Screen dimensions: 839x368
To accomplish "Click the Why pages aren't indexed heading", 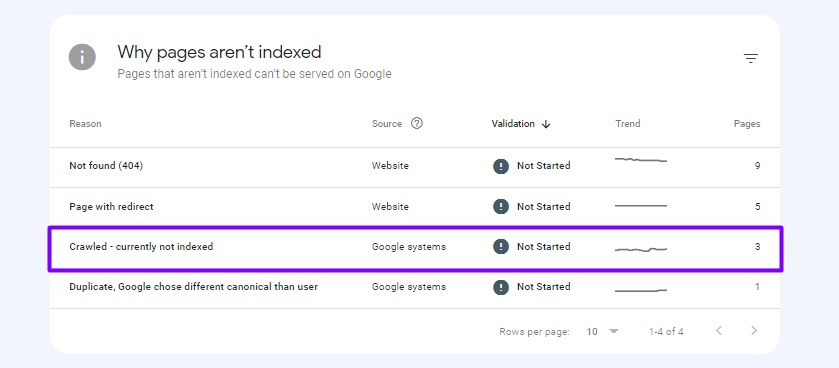I will point(219,52).
